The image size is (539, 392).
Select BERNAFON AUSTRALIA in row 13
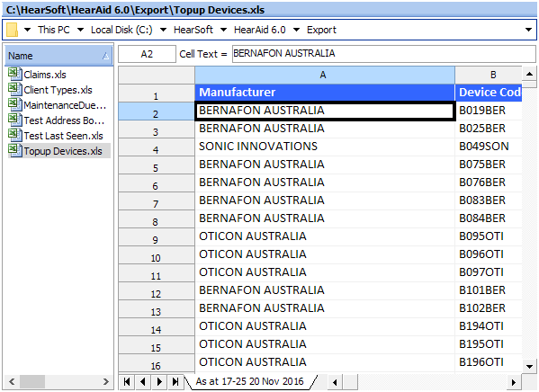point(325,308)
